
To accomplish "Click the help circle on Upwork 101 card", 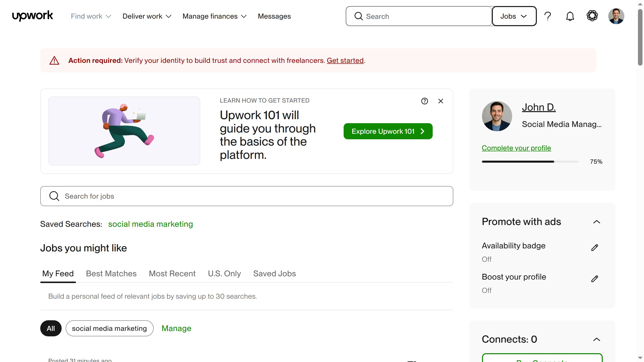I will click(x=424, y=101).
